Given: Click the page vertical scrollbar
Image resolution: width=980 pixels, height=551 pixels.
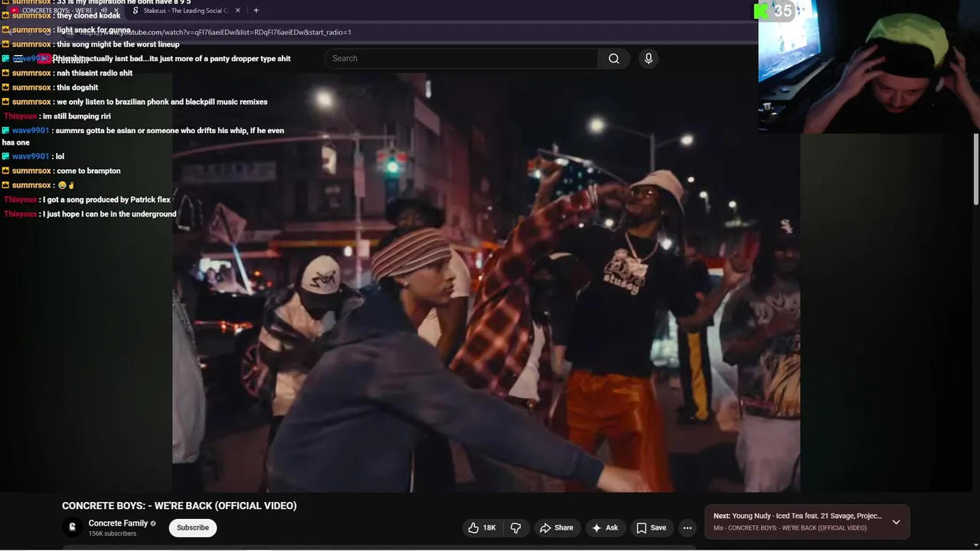Looking at the screenshot, I should pos(976,170).
